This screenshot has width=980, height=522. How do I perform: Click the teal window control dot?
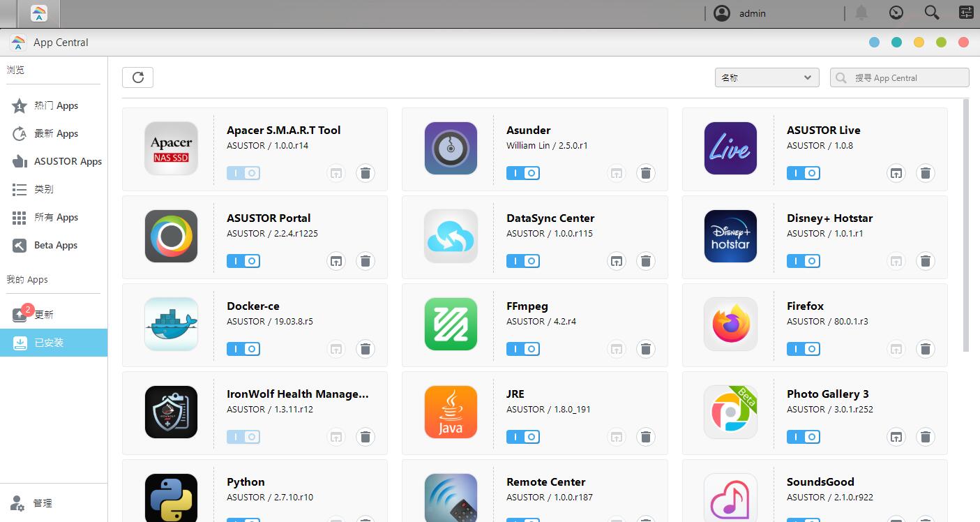[x=896, y=43]
